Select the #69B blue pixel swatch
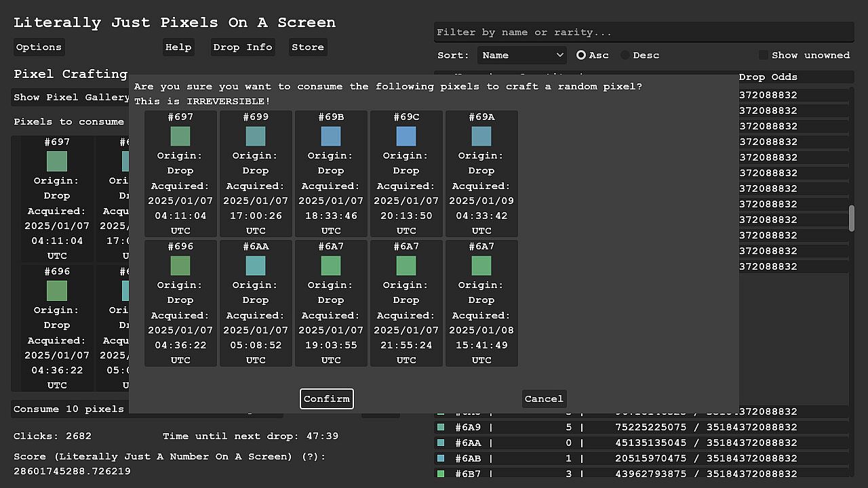Image resolution: width=868 pixels, height=488 pixels. coord(331,137)
